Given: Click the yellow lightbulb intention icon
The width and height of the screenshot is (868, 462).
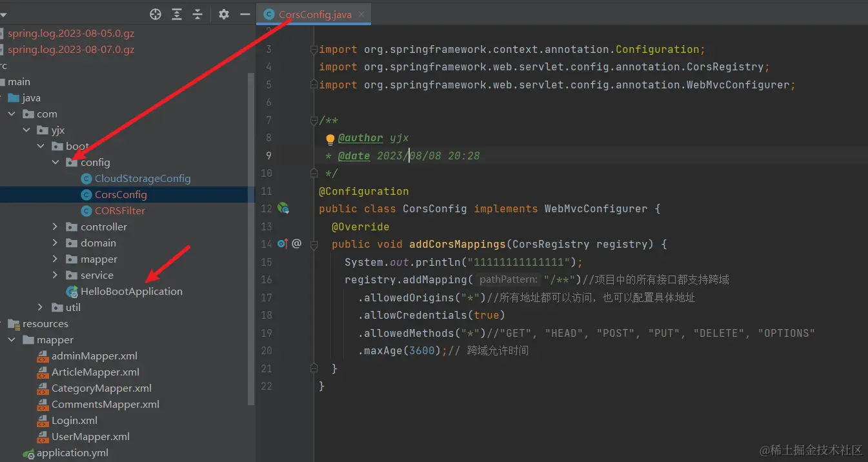Looking at the screenshot, I should tap(330, 139).
